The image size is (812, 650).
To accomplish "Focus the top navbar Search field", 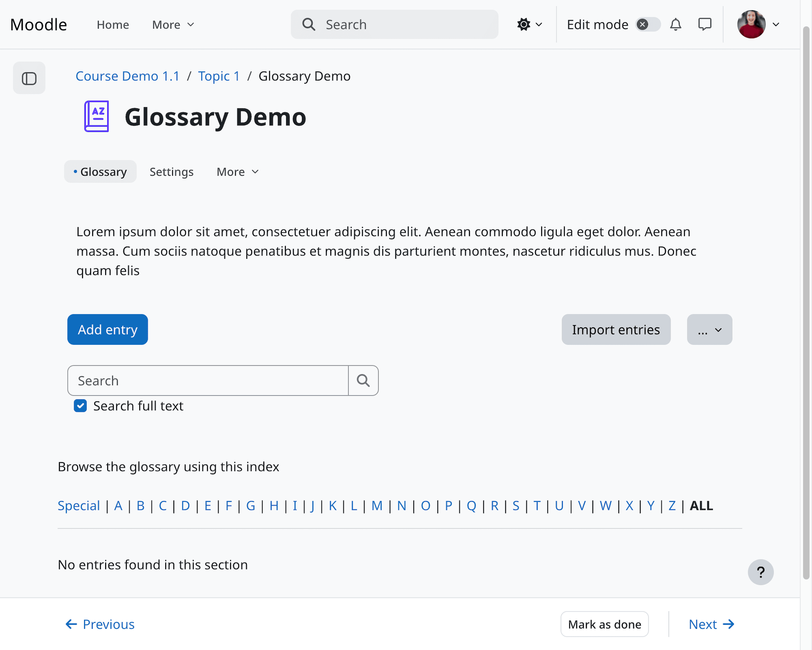I will pyautogui.click(x=395, y=24).
